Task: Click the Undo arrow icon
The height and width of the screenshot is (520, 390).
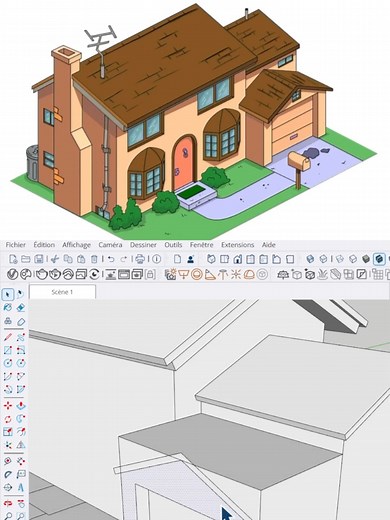Action: pos(111,259)
